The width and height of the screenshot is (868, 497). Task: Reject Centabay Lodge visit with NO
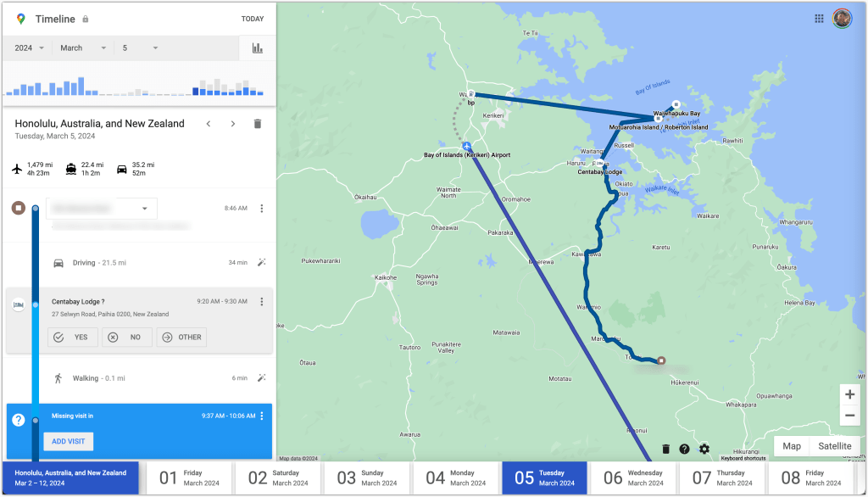127,337
